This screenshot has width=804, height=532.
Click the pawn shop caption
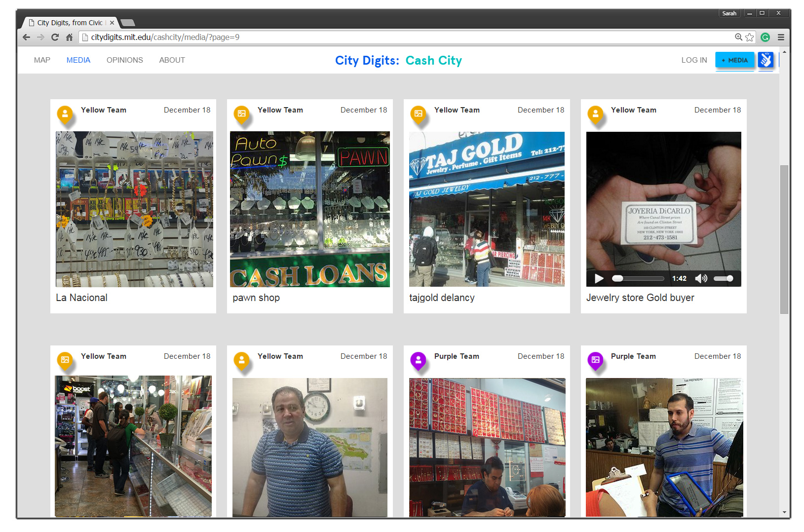coord(256,298)
